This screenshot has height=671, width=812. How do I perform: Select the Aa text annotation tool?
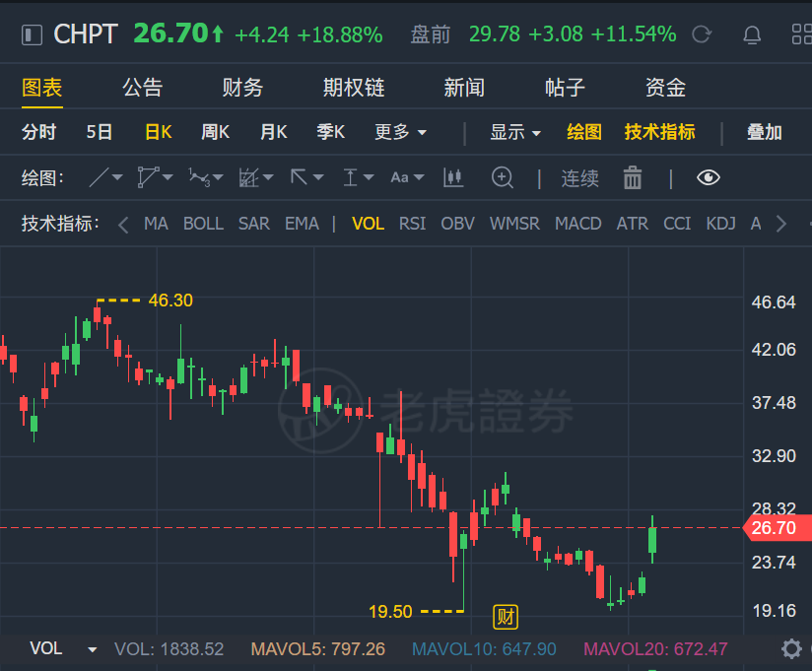pyautogui.click(x=399, y=177)
